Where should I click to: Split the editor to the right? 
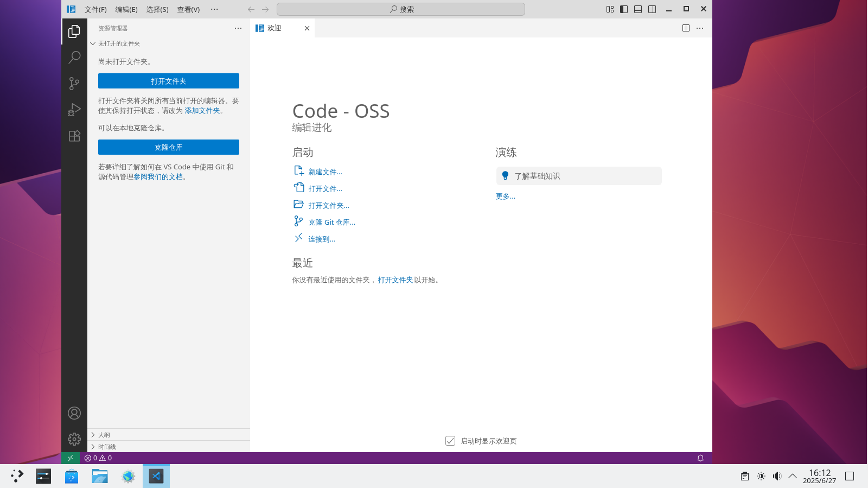(x=686, y=28)
